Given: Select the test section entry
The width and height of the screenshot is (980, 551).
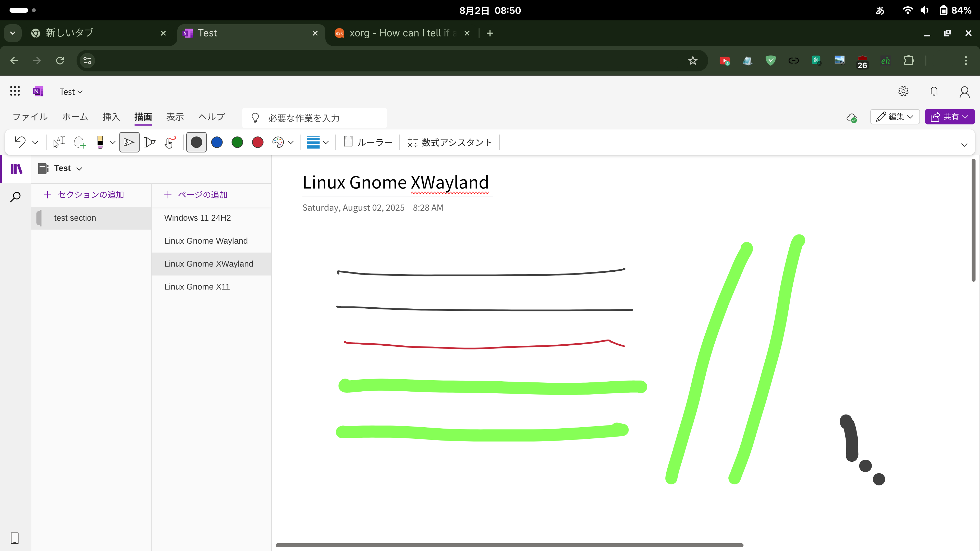Looking at the screenshot, I should (91, 218).
